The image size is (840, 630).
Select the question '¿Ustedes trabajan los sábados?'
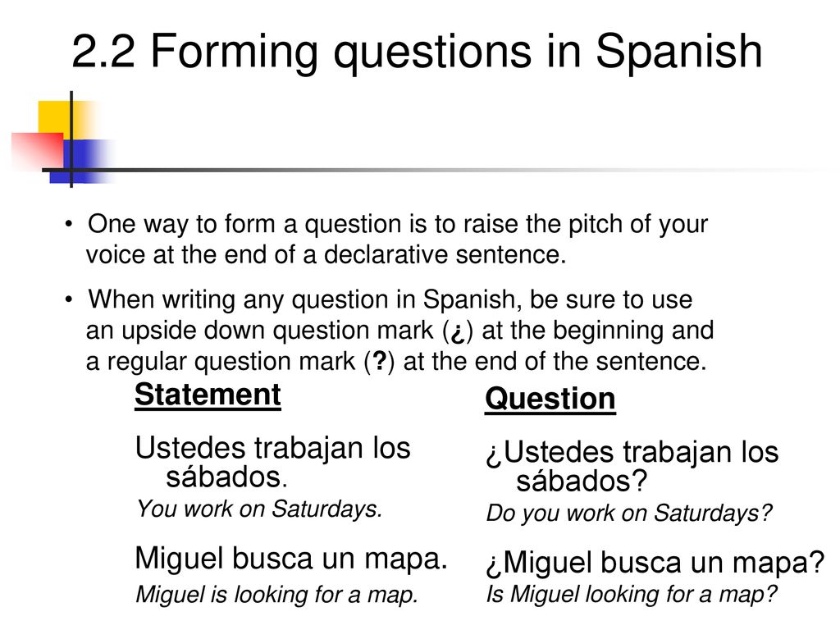click(x=632, y=466)
